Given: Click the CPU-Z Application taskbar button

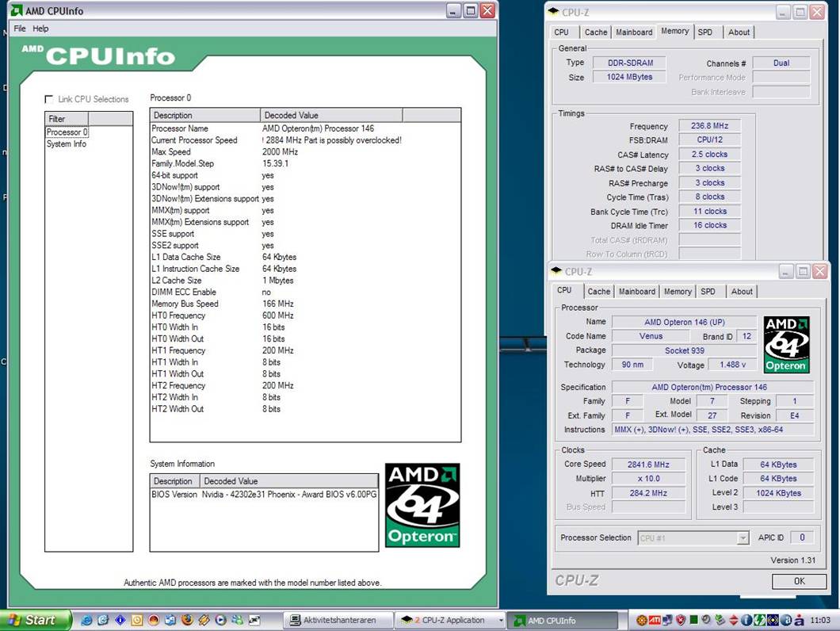Looking at the screenshot, I should (449, 620).
